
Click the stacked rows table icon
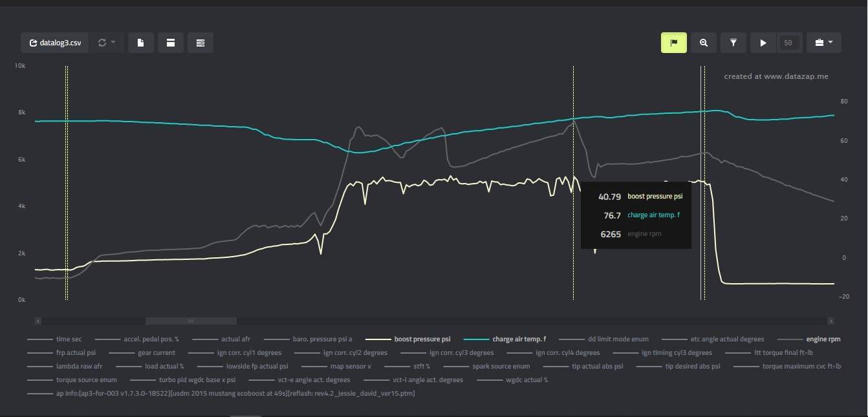coord(201,43)
